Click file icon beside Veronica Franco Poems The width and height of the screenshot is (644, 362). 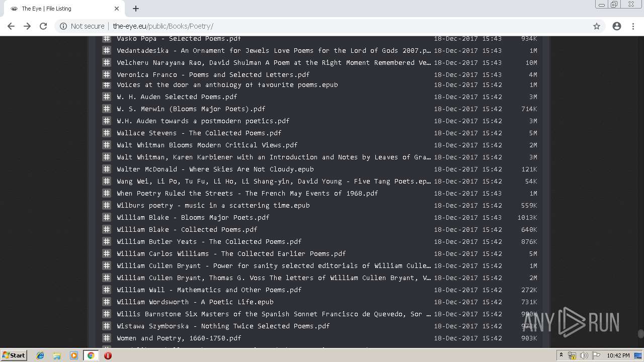[x=107, y=74]
